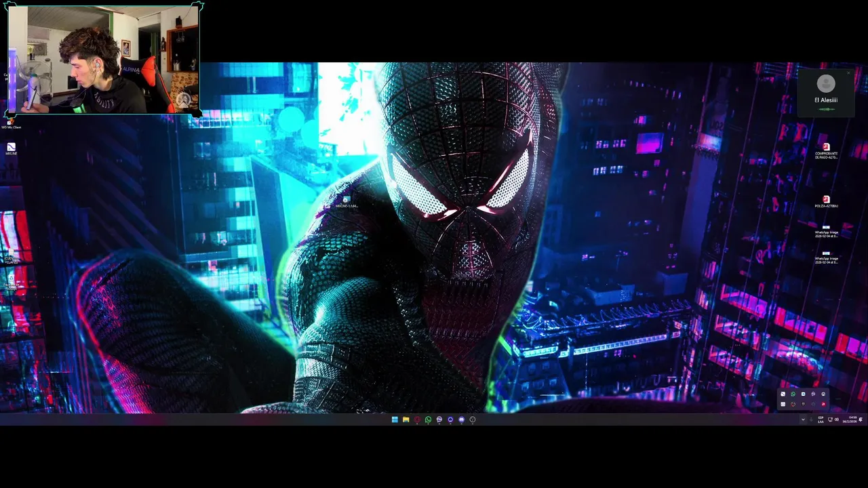
Task: Open the red circular taskbar app
Action: [x=417, y=420]
